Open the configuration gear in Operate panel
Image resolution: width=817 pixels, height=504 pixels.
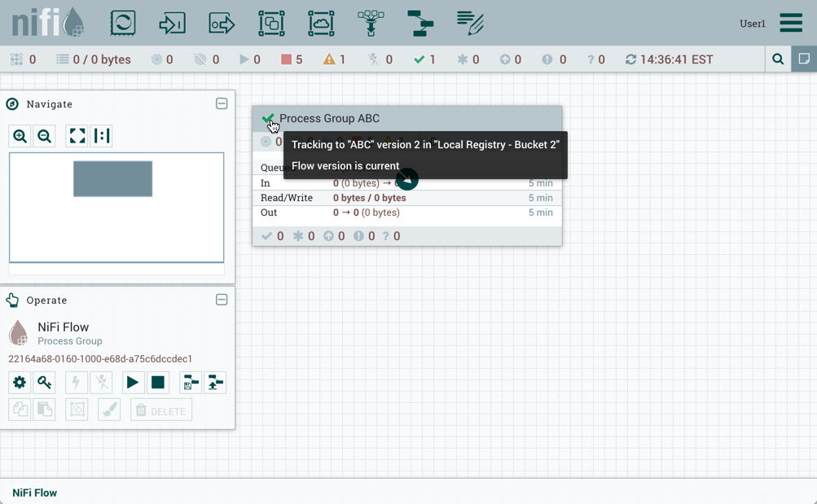(x=20, y=383)
